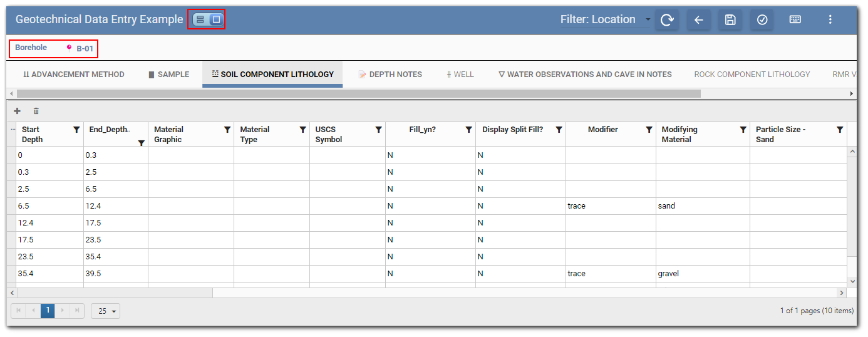
Task: Open Display Split Fill? column filter
Action: coord(559,130)
